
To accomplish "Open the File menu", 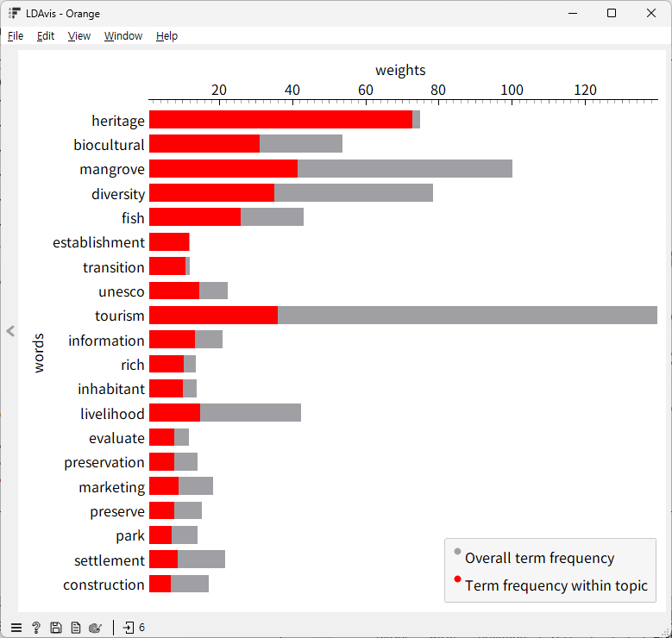I will (16, 36).
